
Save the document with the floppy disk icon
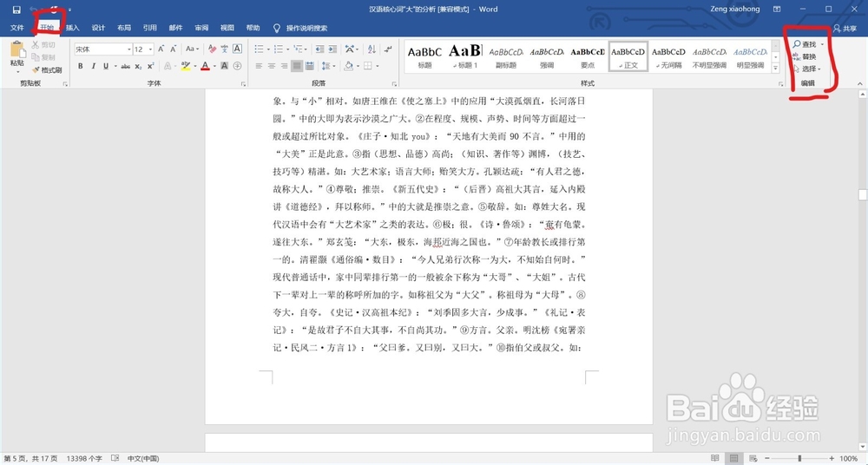point(16,10)
